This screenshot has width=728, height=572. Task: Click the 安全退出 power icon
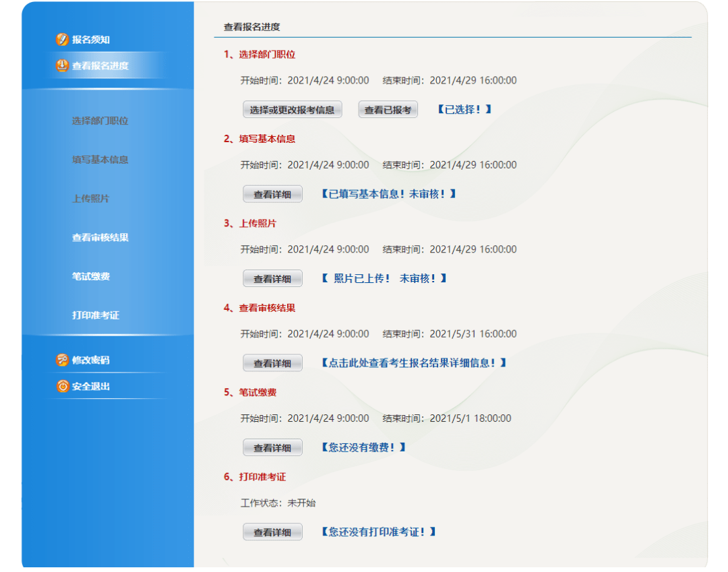coord(62,386)
